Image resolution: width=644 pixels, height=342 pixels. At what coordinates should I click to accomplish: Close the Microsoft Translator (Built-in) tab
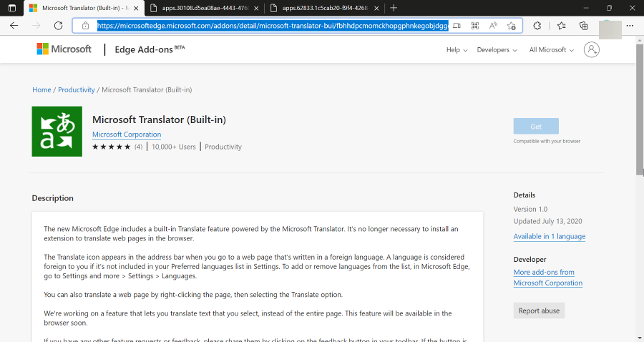click(136, 8)
